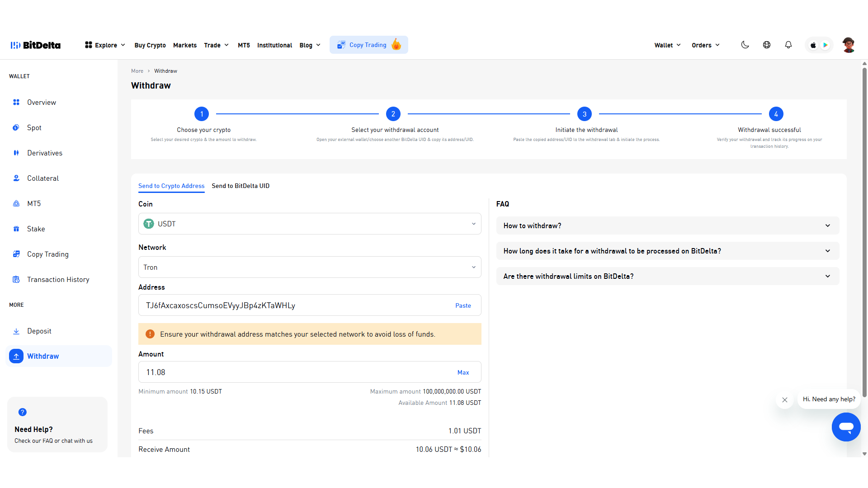The image size is (868, 488).
Task: Click the Copy Trading header button
Action: point(369,45)
